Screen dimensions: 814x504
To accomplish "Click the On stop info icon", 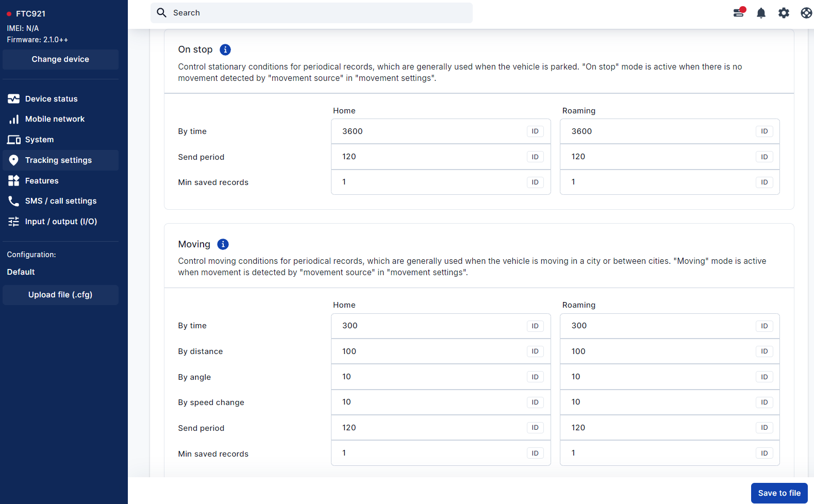I will [x=225, y=49].
